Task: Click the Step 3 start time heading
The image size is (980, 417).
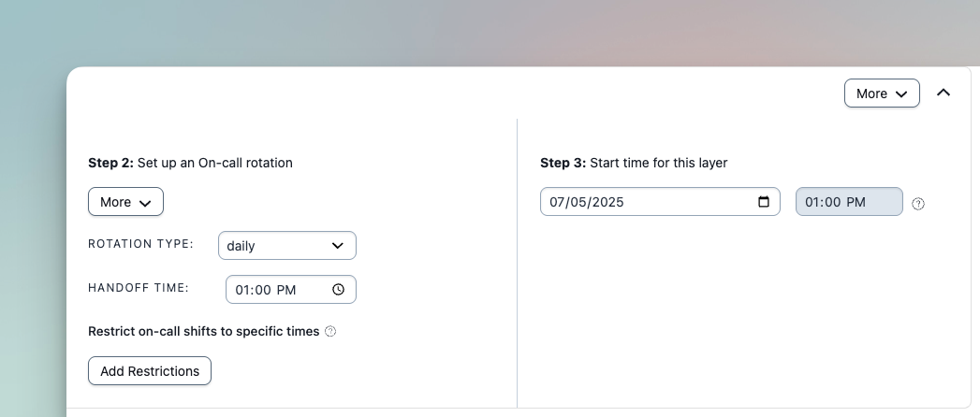Action: 634,163
